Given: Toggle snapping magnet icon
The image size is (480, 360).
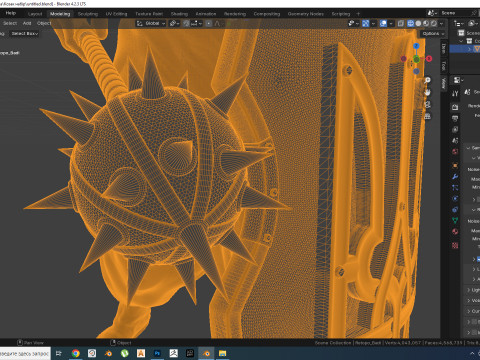Looking at the screenshot, I should click(x=186, y=23).
